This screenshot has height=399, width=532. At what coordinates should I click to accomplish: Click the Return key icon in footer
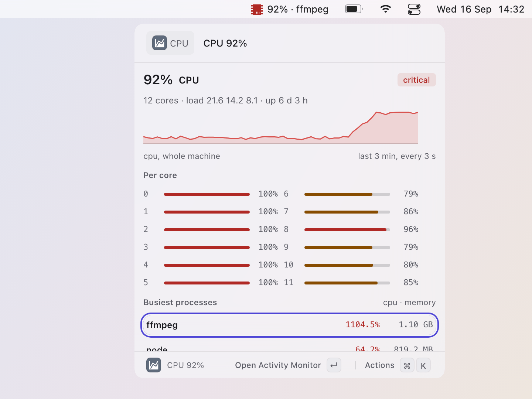click(334, 365)
